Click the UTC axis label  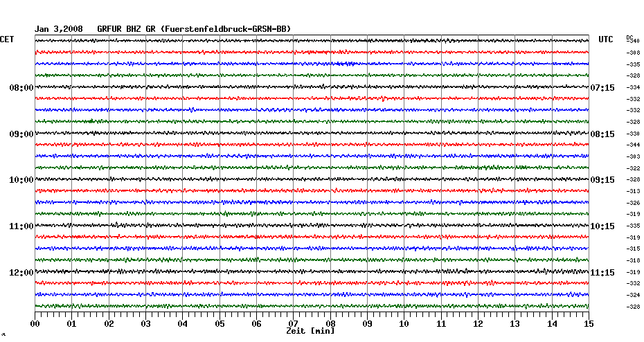pos(606,39)
